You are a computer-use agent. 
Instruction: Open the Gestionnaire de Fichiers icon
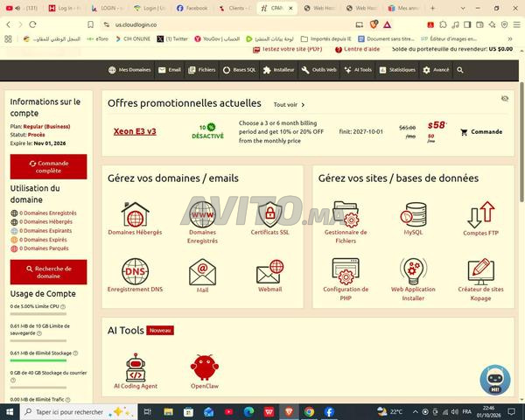pos(346,214)
